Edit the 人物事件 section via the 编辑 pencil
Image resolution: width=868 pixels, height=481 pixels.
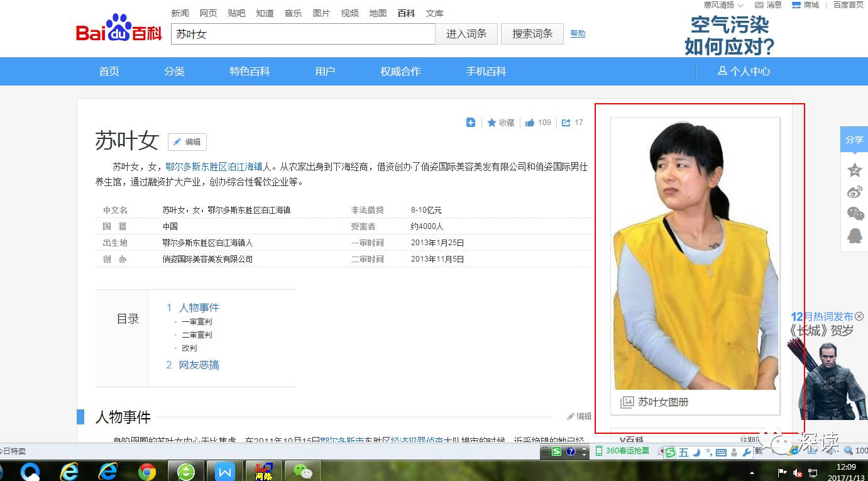[x=579, y=416]
